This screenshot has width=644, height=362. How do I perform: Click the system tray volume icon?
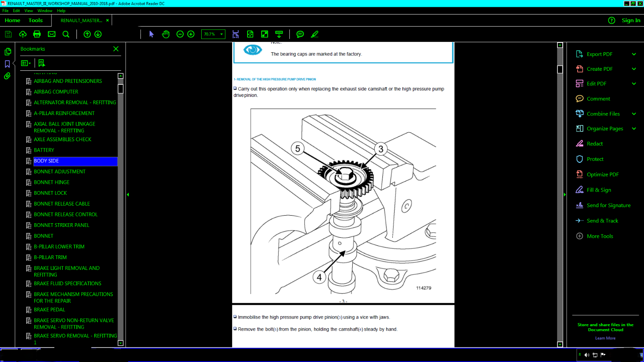pos(587,355)
